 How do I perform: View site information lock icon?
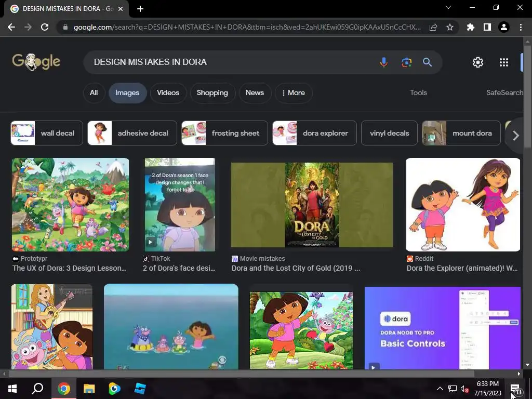[x=65, y=27]
